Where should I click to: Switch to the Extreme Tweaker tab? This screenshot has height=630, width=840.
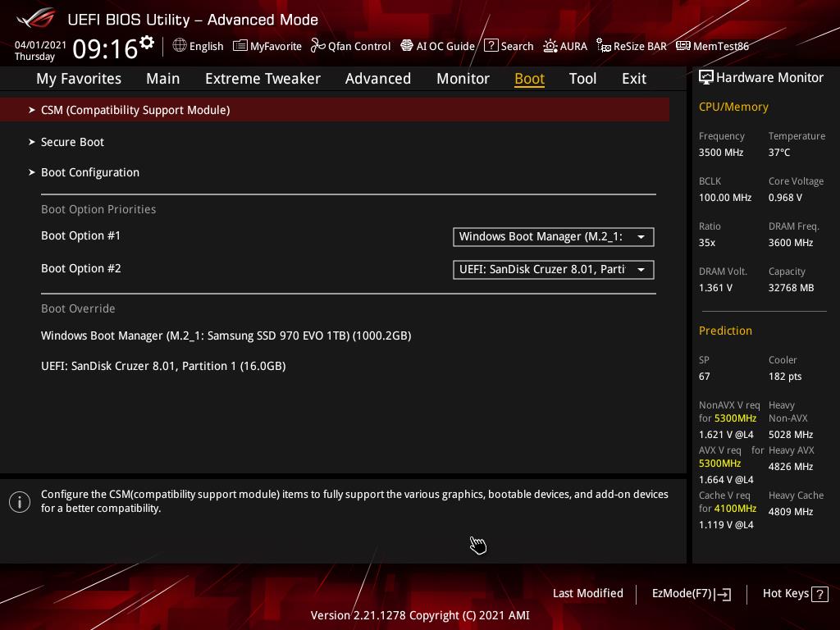pyautogui.click(x=262, y=79)
